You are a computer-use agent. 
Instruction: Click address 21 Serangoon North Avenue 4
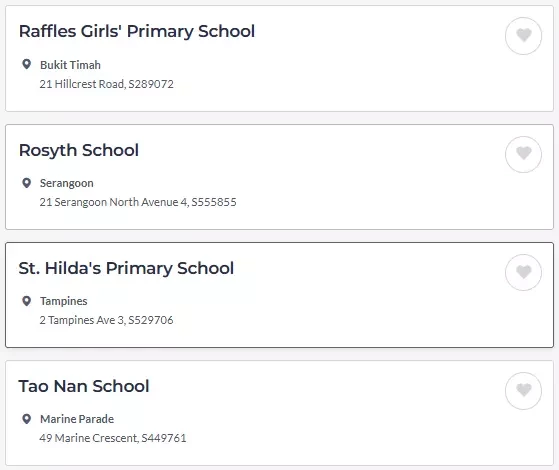(114, 202)
